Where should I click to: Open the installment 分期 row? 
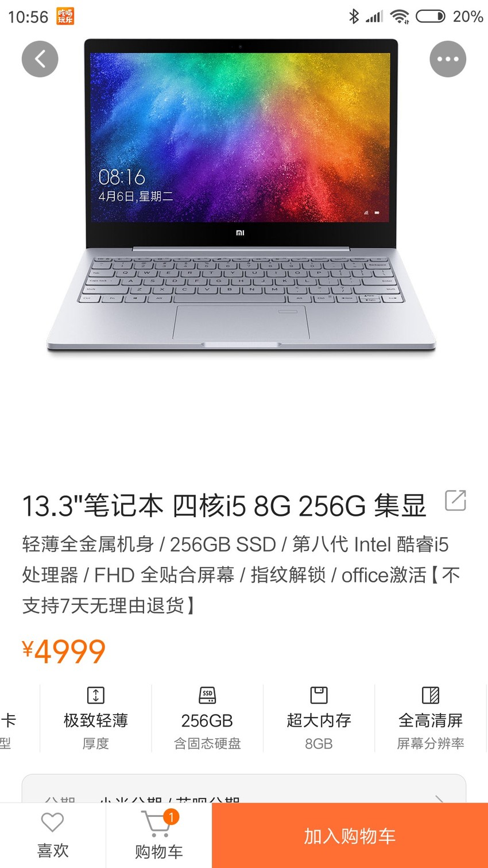pos(244,789)
